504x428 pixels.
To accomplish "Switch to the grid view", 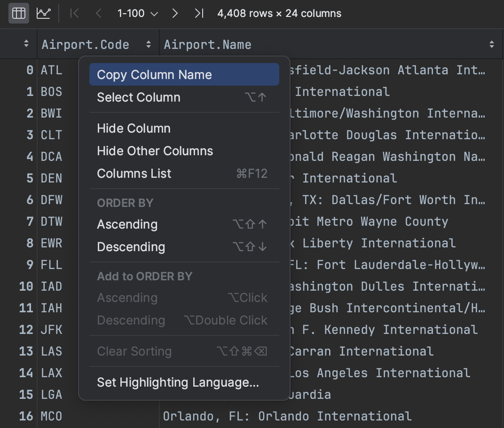I will click(18, 13).
